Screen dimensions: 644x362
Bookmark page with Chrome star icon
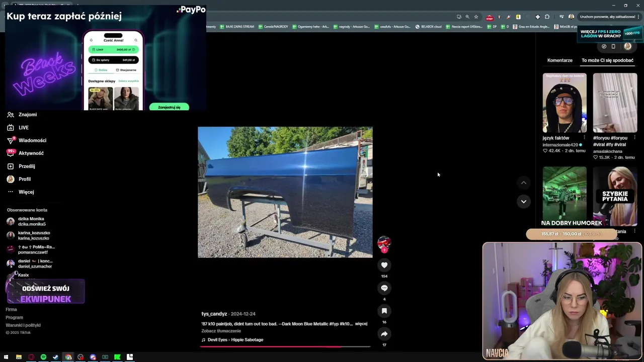click(476, 17)
